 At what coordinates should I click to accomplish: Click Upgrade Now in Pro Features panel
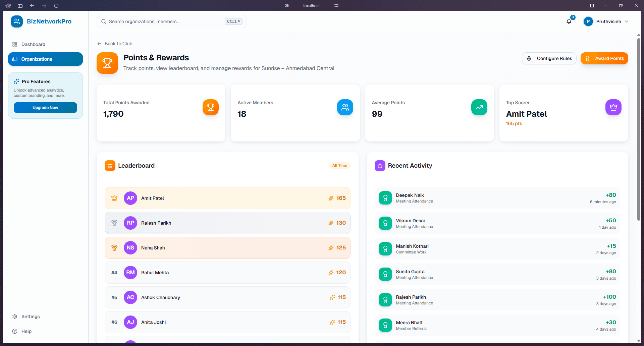click(x=45, y=108)
